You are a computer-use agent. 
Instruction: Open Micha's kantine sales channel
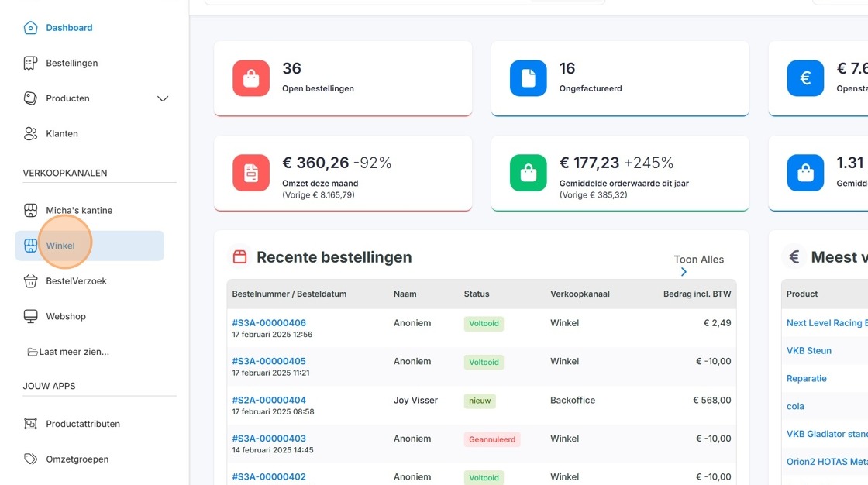pos(79,211)
